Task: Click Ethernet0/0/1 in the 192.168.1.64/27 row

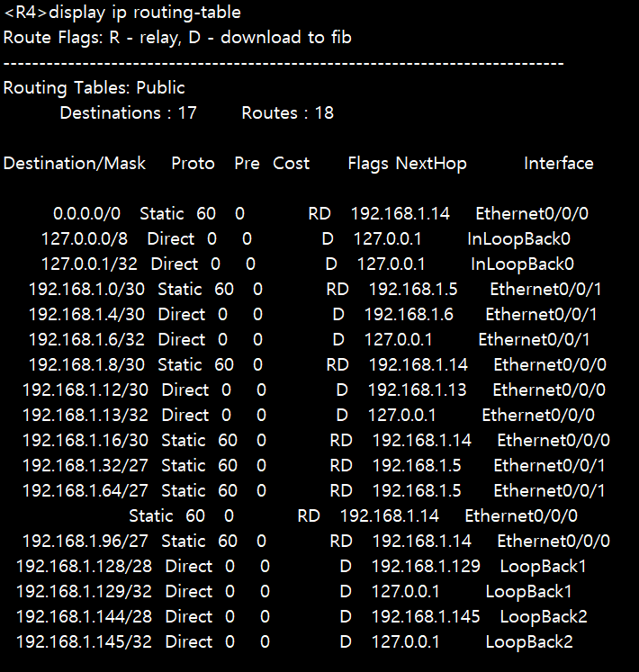Action: 549,490
